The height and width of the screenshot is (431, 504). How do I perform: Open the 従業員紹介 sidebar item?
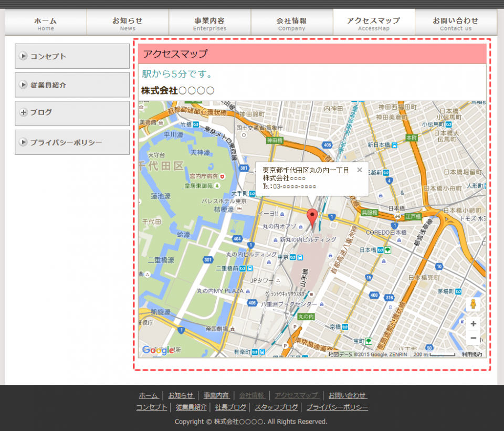point(72,85)
